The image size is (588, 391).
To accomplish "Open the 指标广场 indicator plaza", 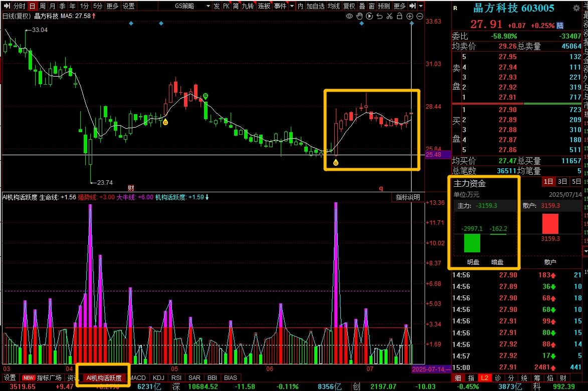I will pyautogui.click(x=49, y=378).
